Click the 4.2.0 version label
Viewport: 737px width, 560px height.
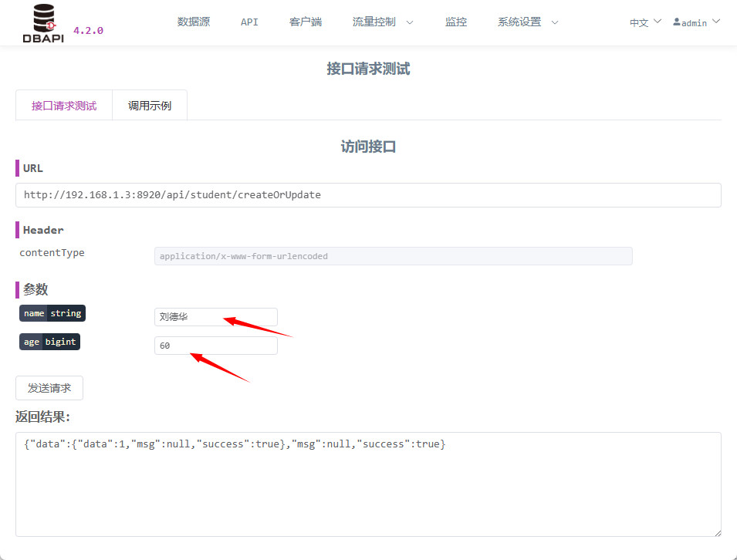click(x=89, y=31)
